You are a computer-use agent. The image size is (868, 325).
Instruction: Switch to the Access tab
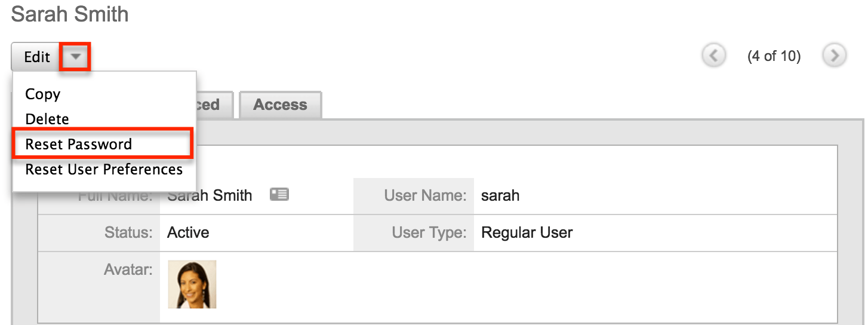point(280,105)
